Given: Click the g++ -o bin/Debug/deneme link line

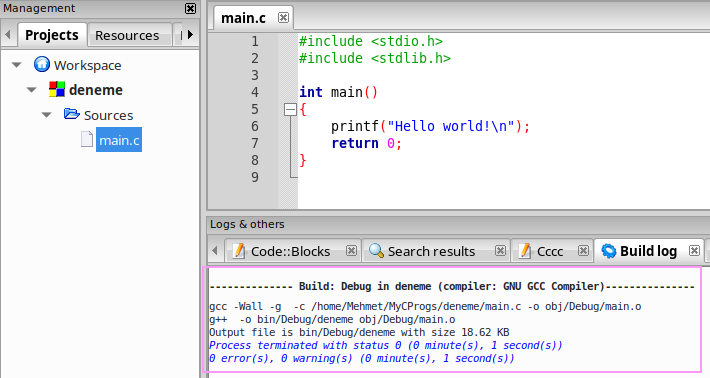Looking at the screenshot, I should click(x=332, y=320).
